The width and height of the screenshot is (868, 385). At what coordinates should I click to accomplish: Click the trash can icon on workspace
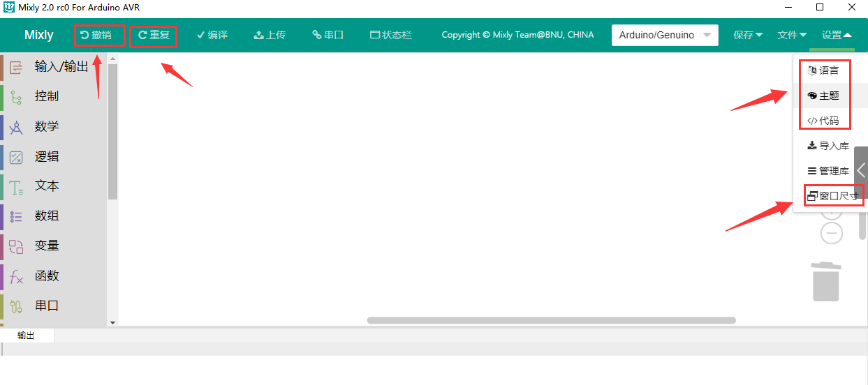[825, 281]
